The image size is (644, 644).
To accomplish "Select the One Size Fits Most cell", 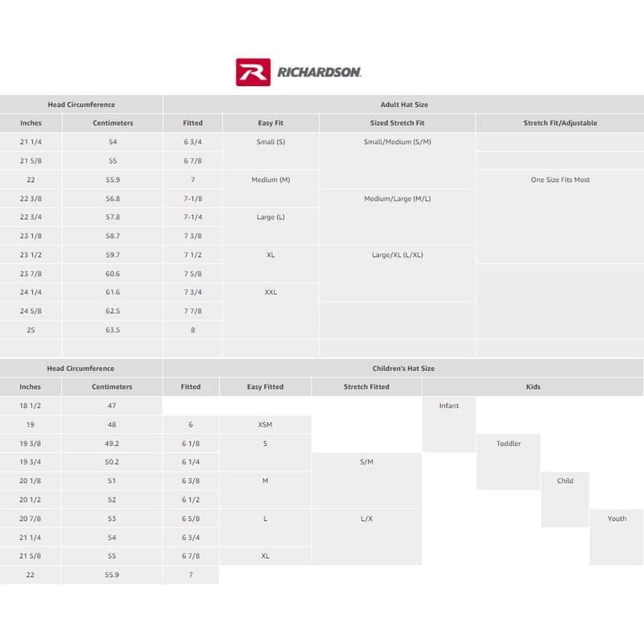I will tap(560, 180).
